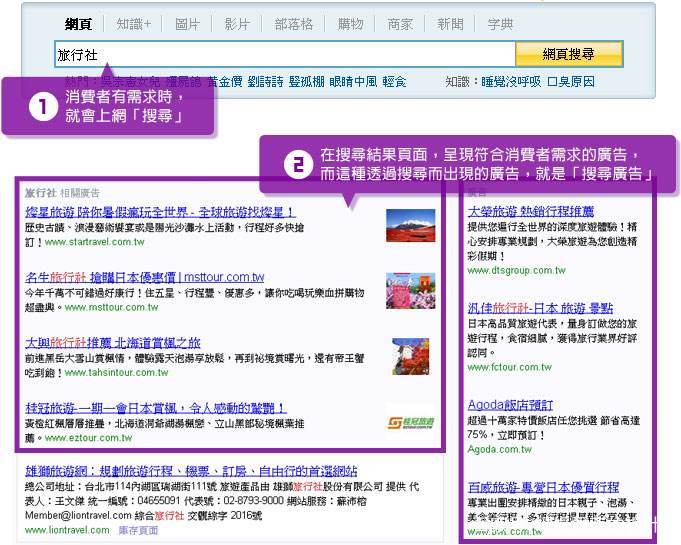
Task: Visit www.dtsgroup.com.tw URL
Action: (516, 271)
